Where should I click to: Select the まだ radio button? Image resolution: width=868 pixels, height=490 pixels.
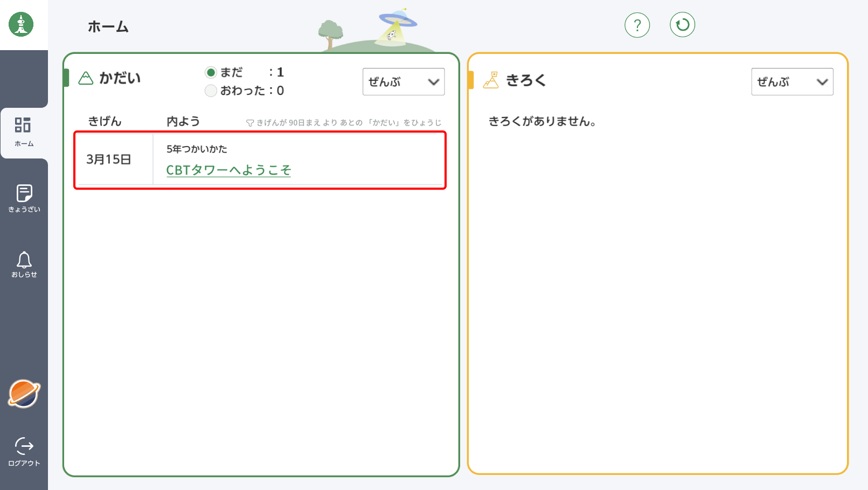tap(211, 72)
